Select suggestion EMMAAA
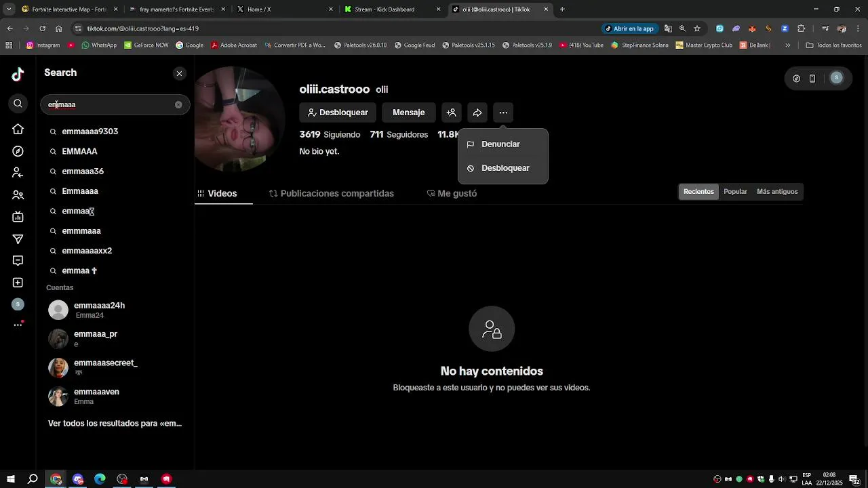 coord(115,151)
